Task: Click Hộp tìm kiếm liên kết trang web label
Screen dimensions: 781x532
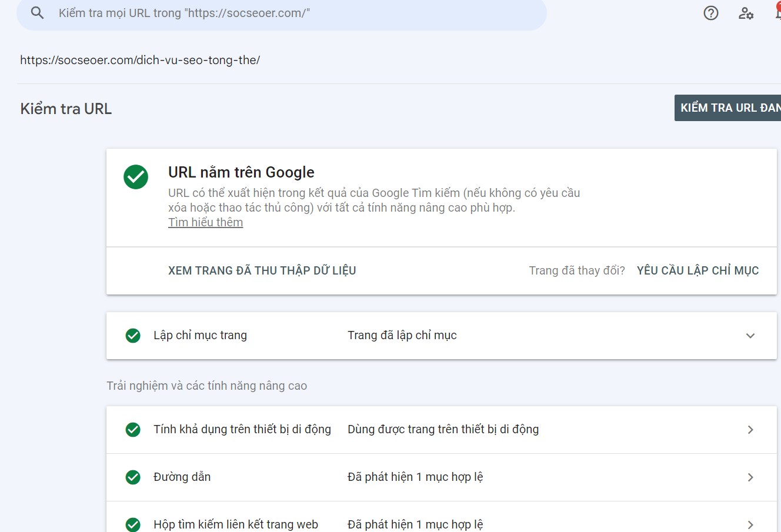Action: point(236,524)
